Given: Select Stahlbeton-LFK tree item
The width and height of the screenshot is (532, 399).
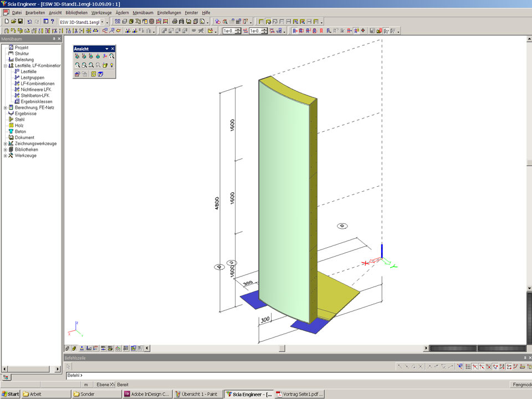Looking at the screenshot, I should click(x=35, y=95).
